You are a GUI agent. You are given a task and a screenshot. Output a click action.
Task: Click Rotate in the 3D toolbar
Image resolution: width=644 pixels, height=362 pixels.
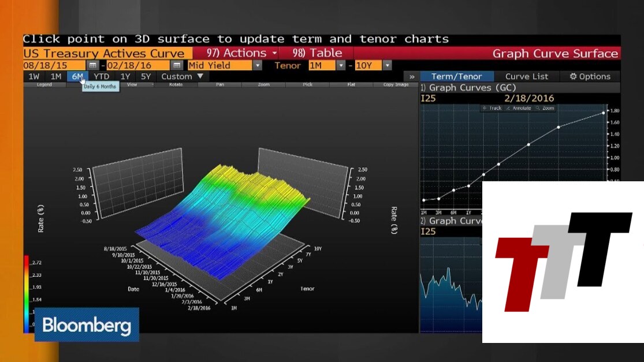(x=176, y=85)
